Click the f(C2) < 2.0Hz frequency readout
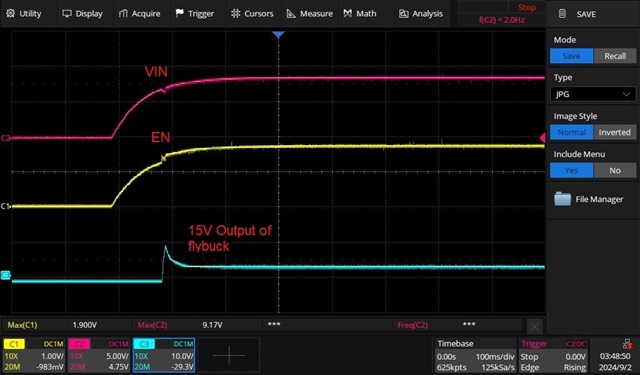The width and height of the screenshot is (640, 375). click(502, 20)
